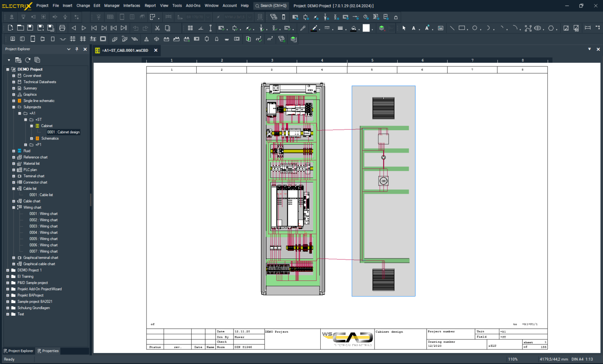Collapse the DEMO Project tree node
The width and height of the screenshot is (603, 364).
(x=7, y=69)
